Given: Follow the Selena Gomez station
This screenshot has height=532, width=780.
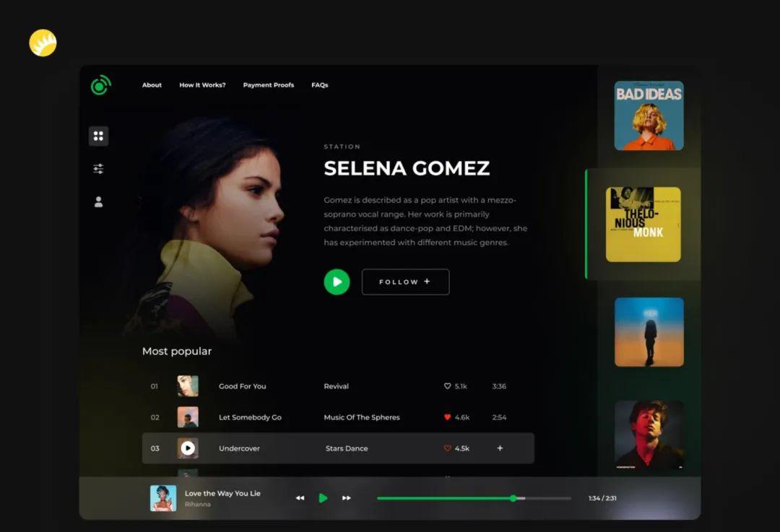Looking at the screenshot, I should [x=405, y=282].
